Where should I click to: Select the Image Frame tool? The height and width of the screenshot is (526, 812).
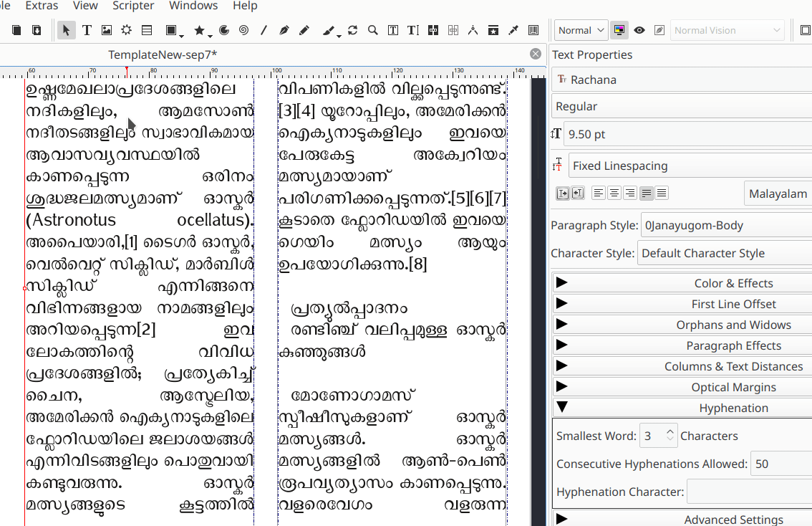click(107, 30)
